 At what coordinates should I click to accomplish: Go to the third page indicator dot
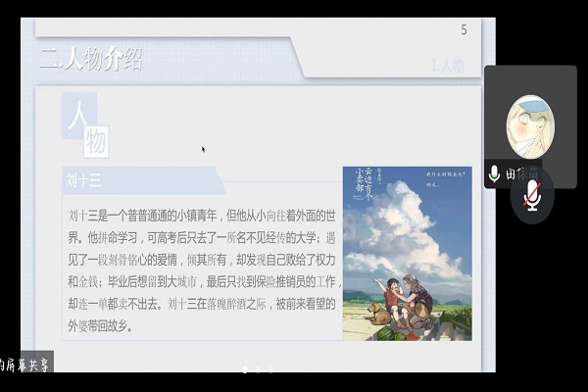271,369
